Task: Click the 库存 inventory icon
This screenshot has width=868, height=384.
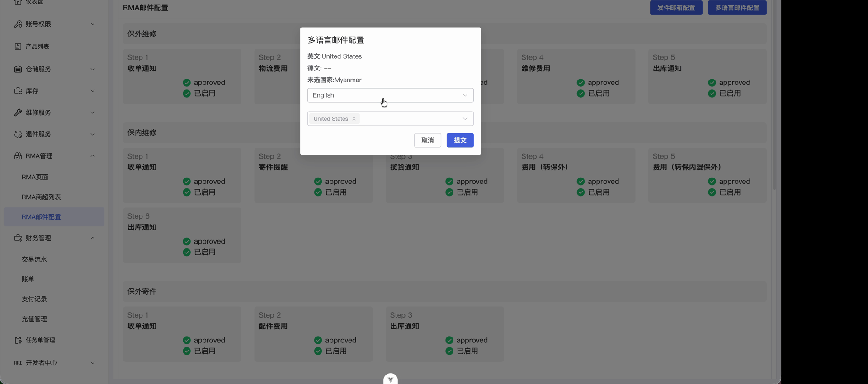Action: [x=18, y=91]
